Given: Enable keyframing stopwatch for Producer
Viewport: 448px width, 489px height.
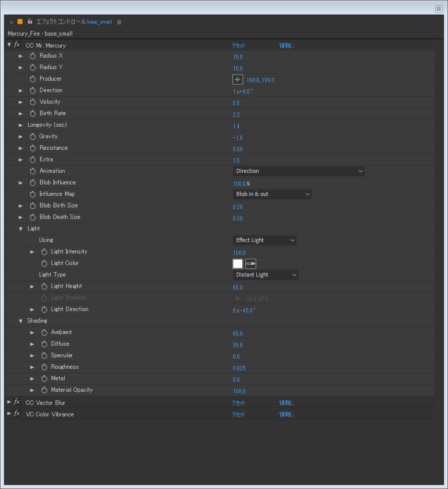Looking at the screenshot, I should click(33, 79).
